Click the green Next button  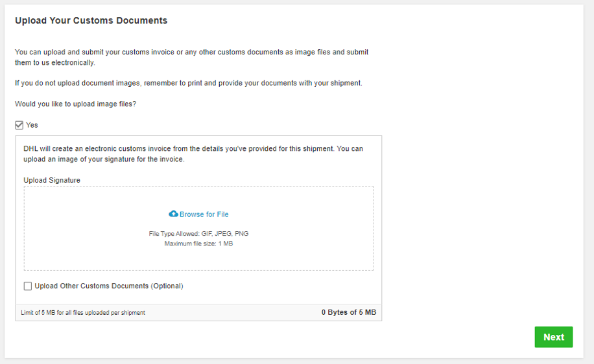coord(553,337)
